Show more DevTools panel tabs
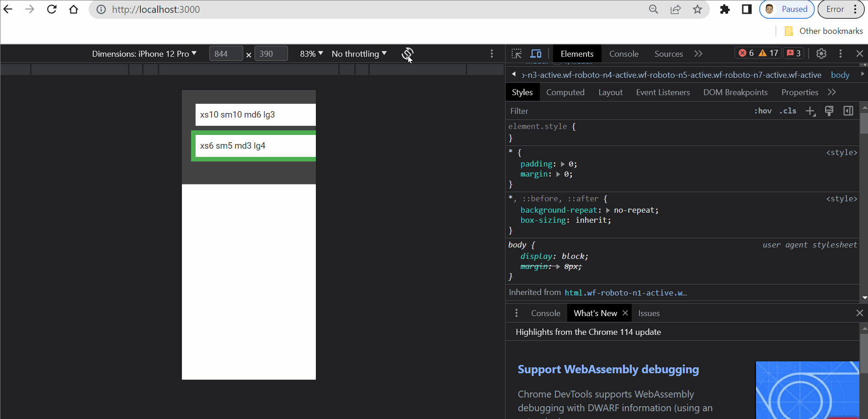Image resolution: width=868 pixels, height=419 pixels. (x=698, y=54)
